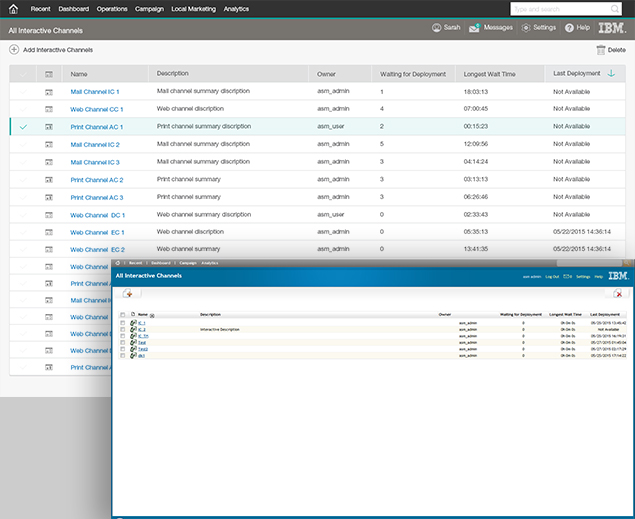Check select-all box in blue window
The width and height of the screenshot is (635, 519).
click(x=123, y=315)
